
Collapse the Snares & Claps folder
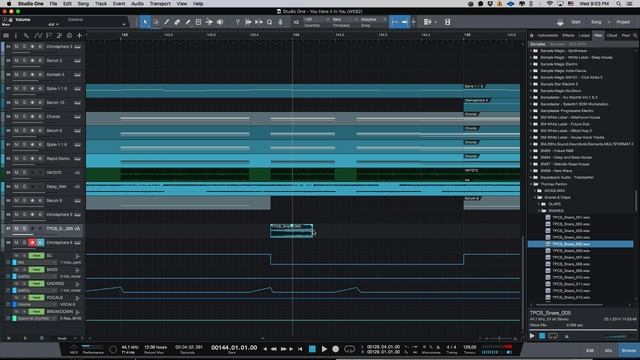pos(535,197)
